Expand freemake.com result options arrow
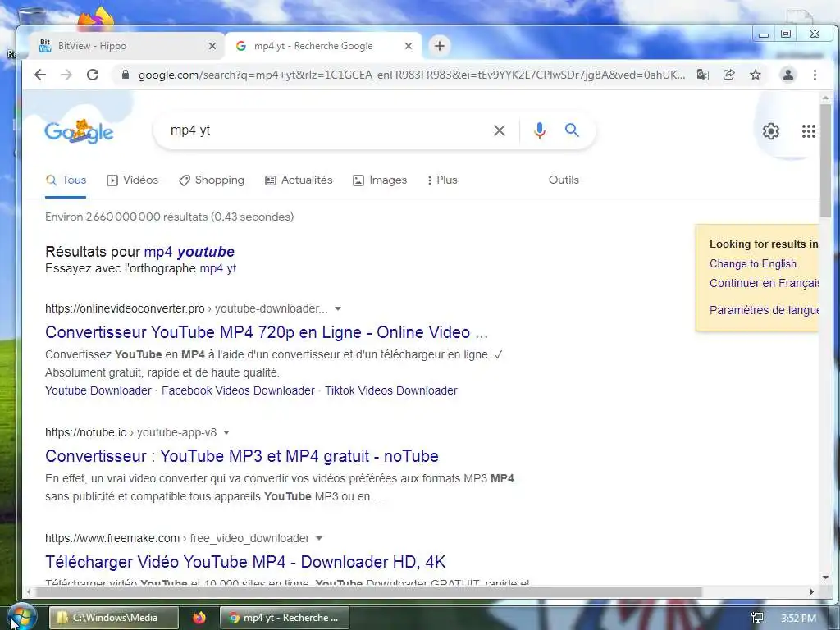The width and height of the screenshot is (840, 630). [x=319, y=538]
